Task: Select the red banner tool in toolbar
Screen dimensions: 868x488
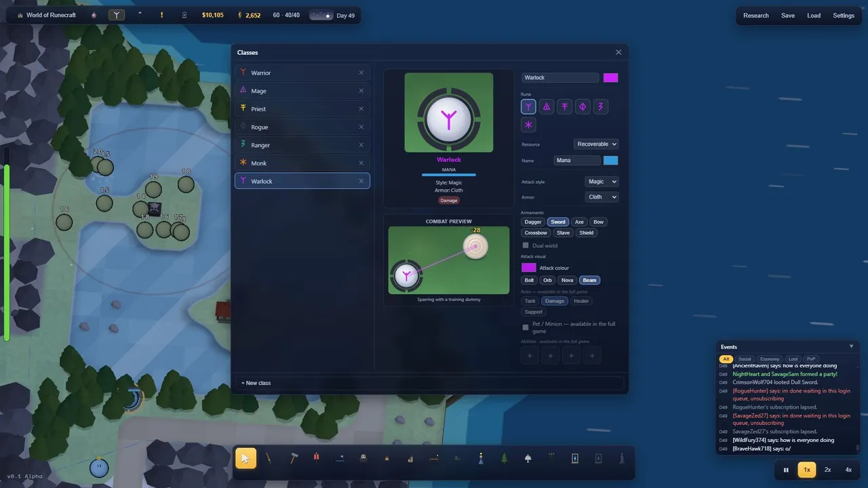Action: pyautogui.click(x=316, y=458)
